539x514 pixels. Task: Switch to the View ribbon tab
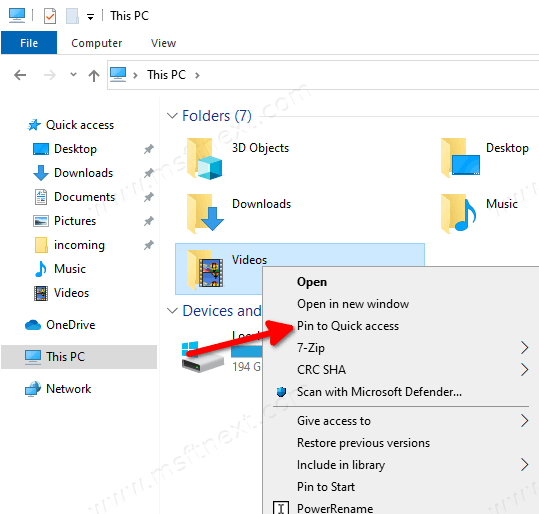pos(163,43)
